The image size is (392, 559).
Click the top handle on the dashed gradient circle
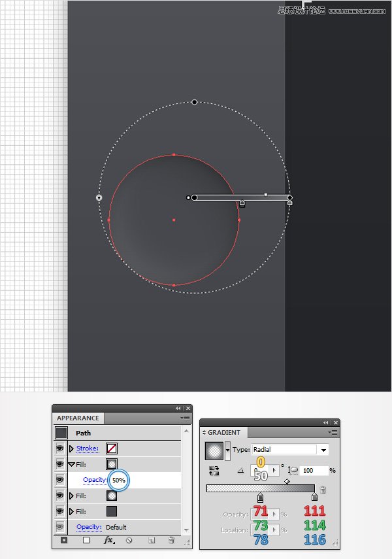[x=194, y=102]
